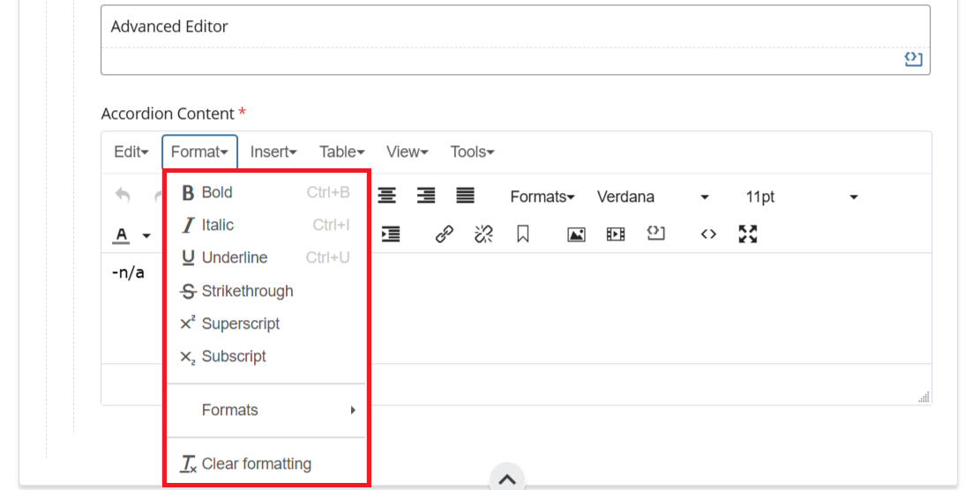Open the Insert menu
980x490 pixels.
click(x=273, y=152)
